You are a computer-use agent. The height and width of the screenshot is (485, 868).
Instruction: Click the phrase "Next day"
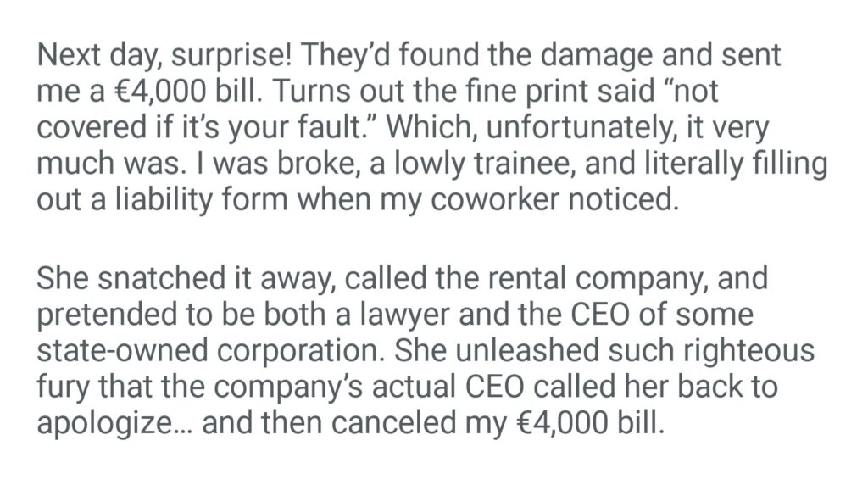point(92,57)
